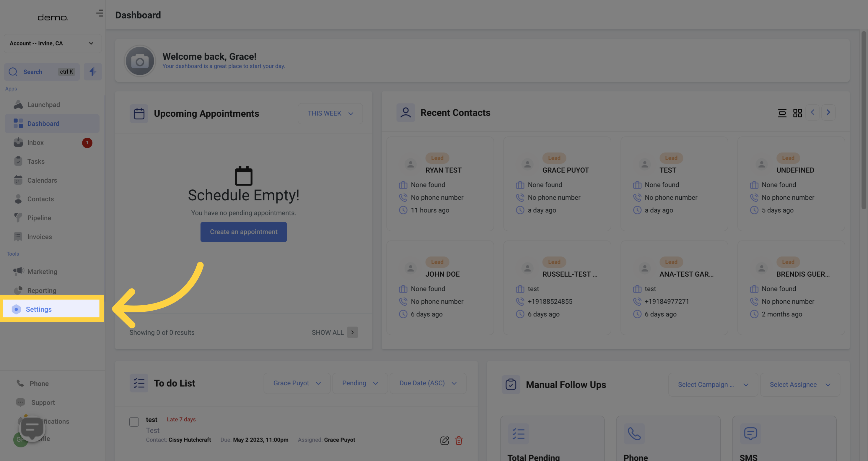Upload profile photo via camera icon
Screen dimensions: 868x461
pyautogui.click(x=140, y=61)
